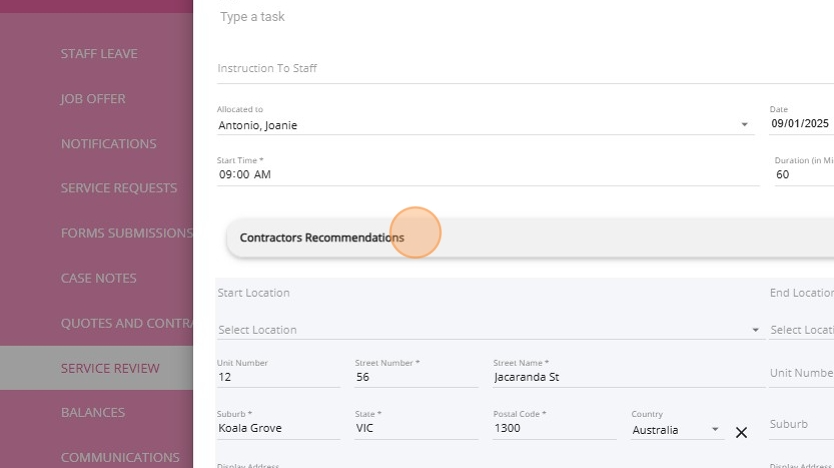This screenshot has height=468, width=834.
Task: Go to Communications section
Action: (x=120, y=457)
